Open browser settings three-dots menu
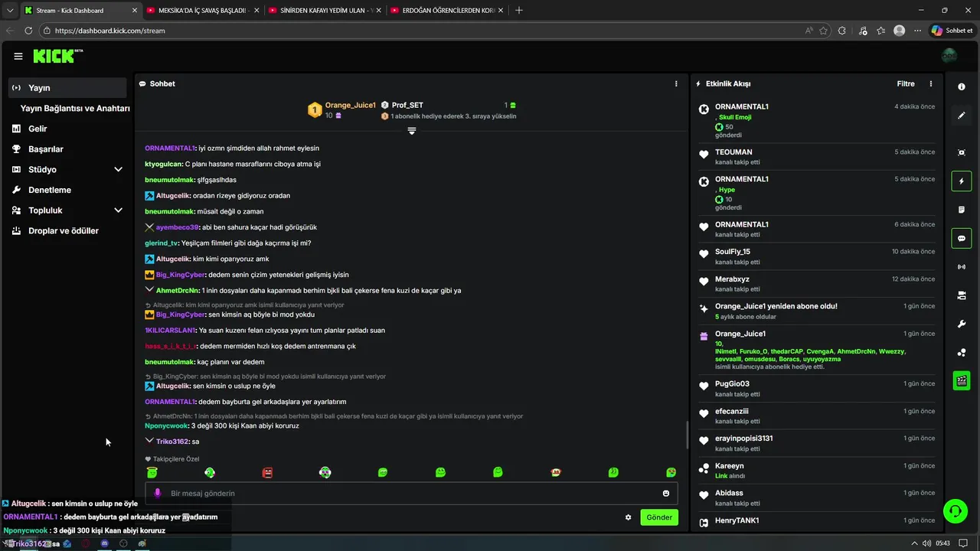The width and height of the screenshot is (980, 551). (x=917, y=31)
